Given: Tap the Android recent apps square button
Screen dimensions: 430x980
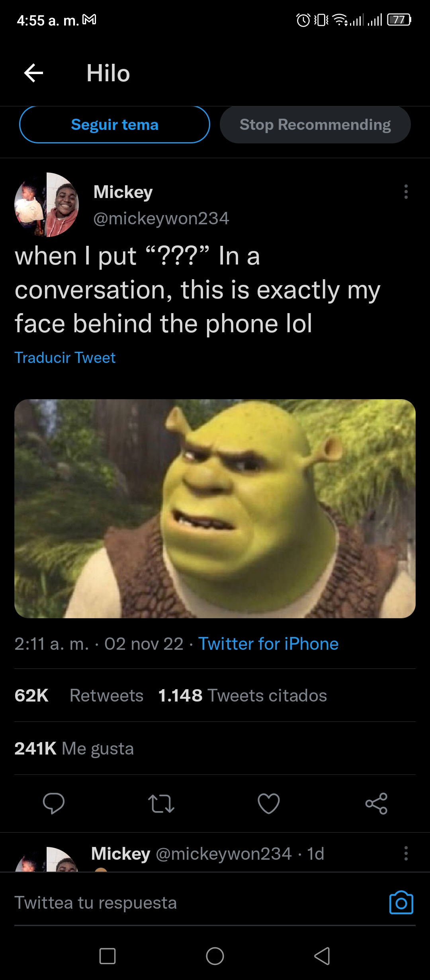Looking at the screenshot, I should [x=107, y=956].
